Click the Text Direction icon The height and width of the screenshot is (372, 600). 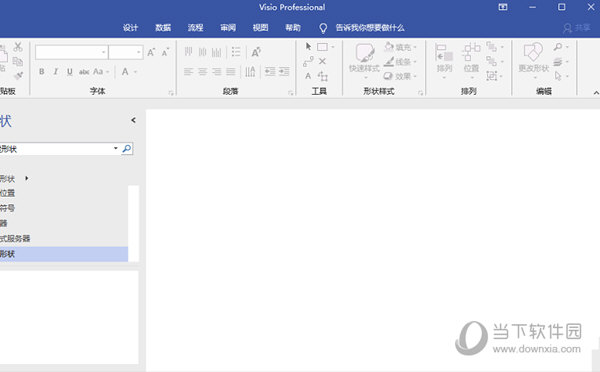click(x=250, y=72)
